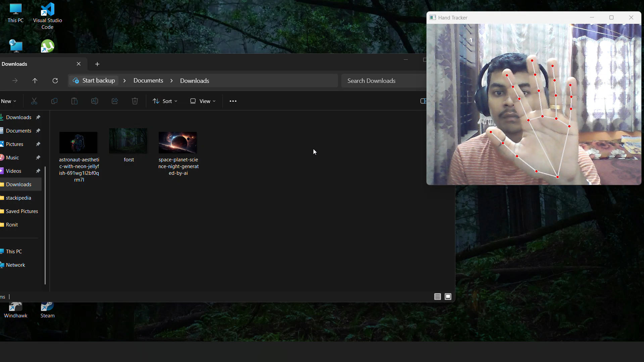
Task: Close the Downloads tab
Action: coord(79,64)
